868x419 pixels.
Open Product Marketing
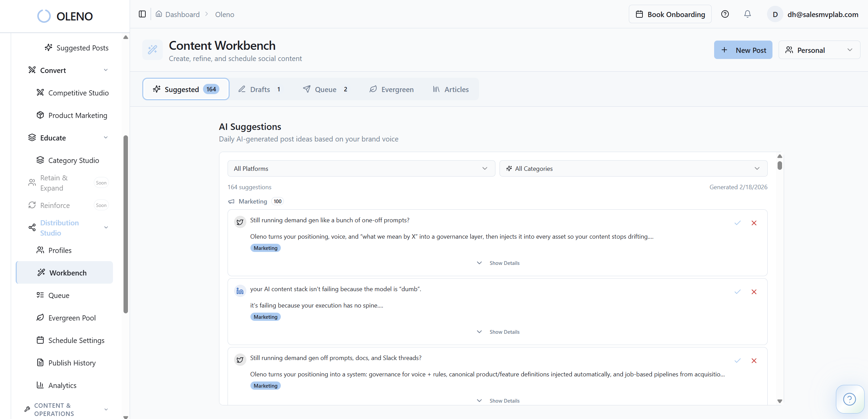77,115
